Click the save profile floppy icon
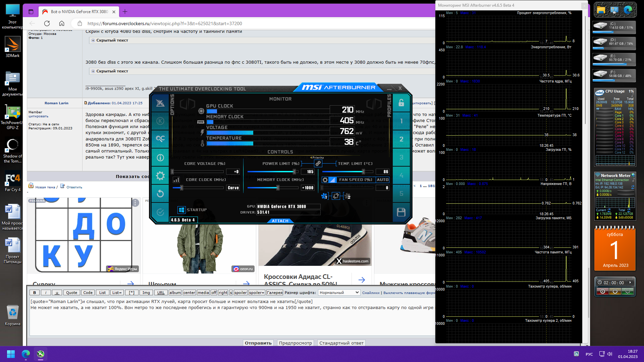 [401, 212]
